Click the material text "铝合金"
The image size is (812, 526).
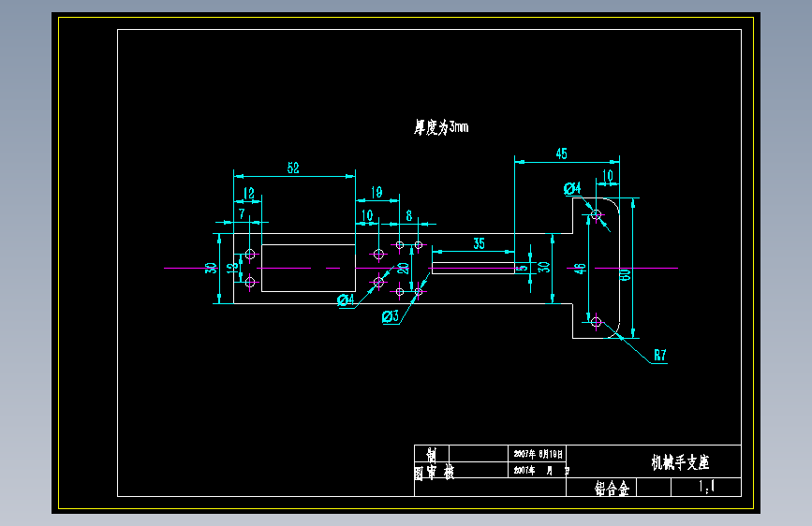point(612,489)
